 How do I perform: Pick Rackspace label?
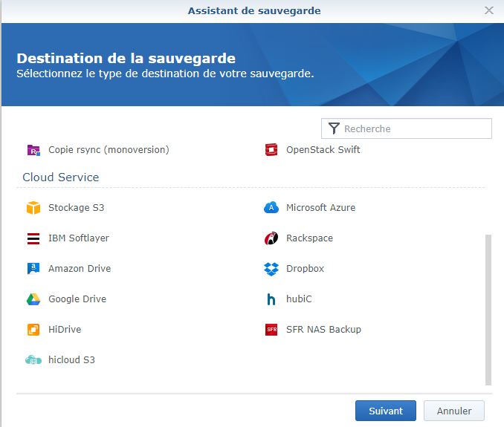coord(309,238)
